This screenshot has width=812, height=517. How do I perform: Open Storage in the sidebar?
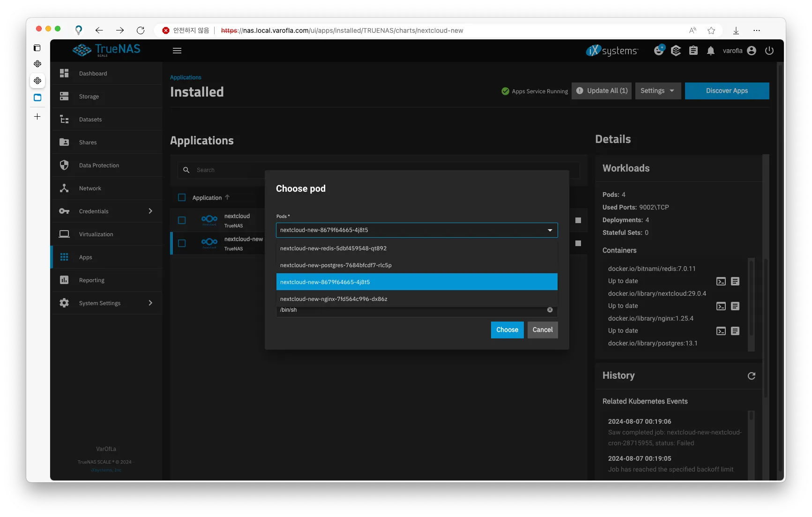tap(107, 97)
